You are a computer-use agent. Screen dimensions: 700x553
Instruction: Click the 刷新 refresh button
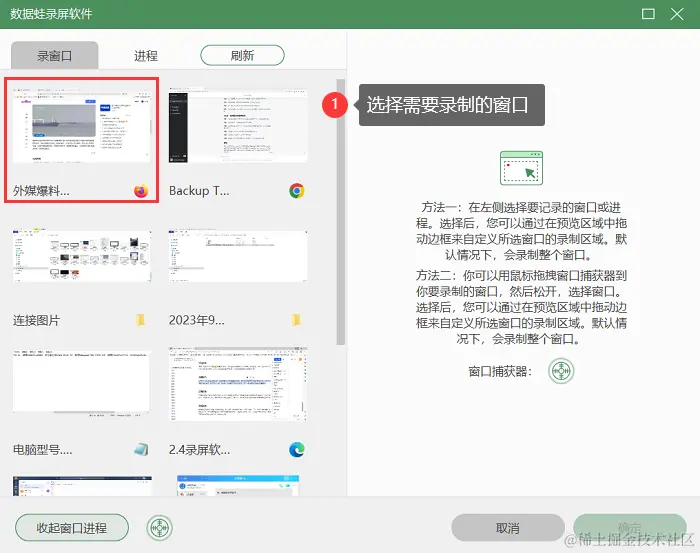[x=242, y=55]
